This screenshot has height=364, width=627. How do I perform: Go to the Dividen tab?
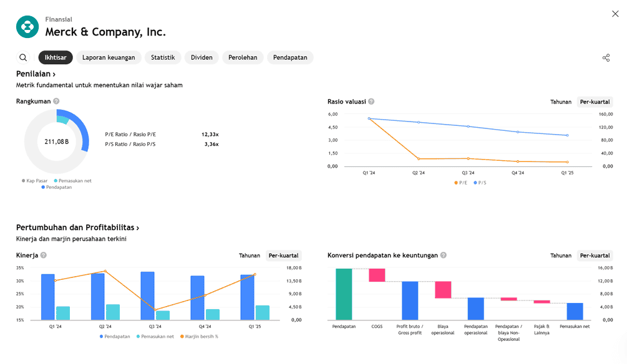click(x=202, y=57)
